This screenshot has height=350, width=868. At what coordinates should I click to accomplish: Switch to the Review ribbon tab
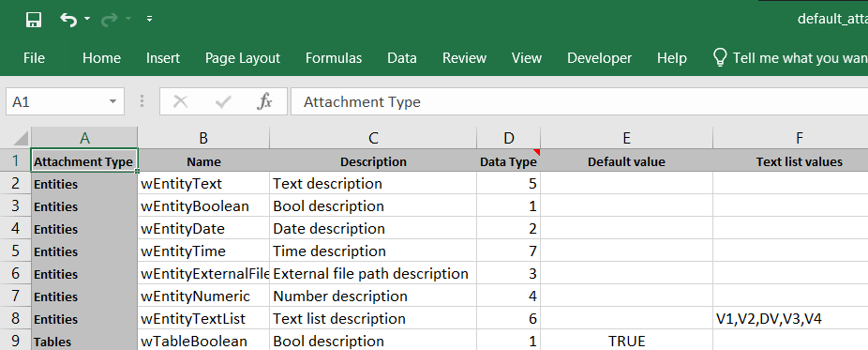464,58
